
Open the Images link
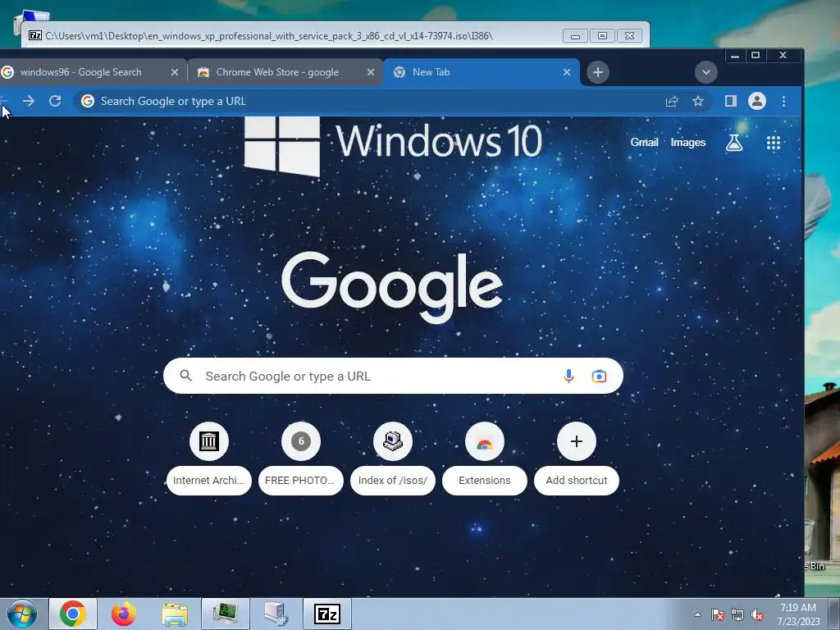(688, 143)
